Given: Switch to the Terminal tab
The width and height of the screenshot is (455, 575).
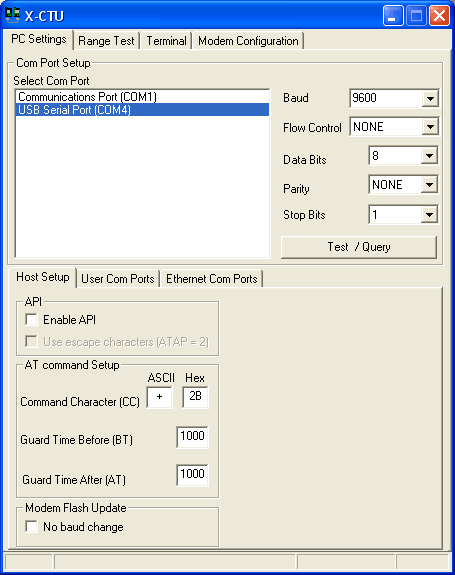Looking at the screenshot, I should coord(166,41).
